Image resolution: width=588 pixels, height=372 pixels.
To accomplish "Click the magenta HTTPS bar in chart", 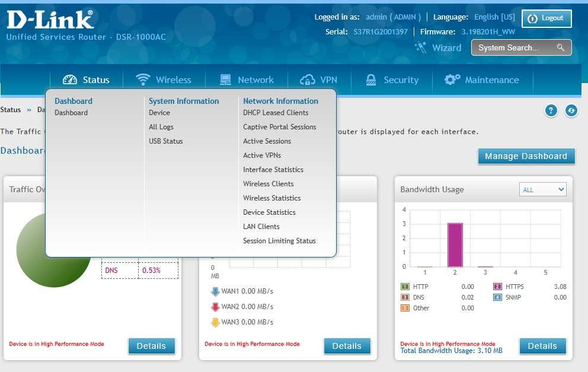I will pos(455,245).
